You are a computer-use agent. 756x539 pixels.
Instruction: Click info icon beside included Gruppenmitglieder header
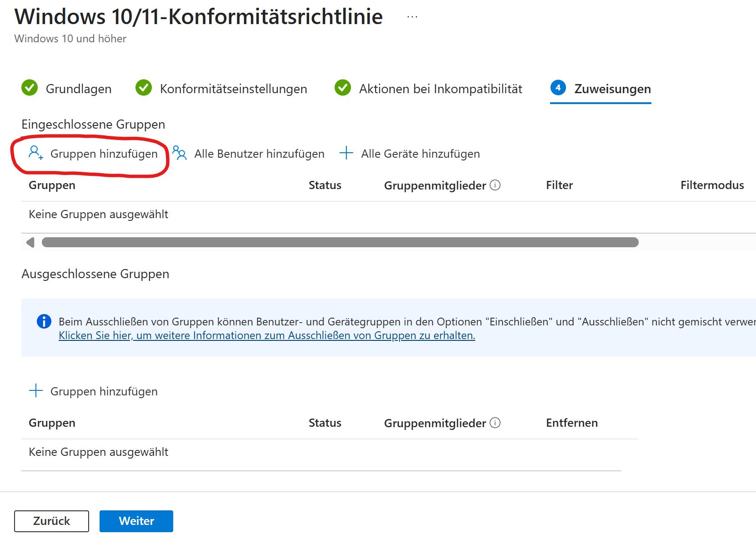pyautogui.click(x=495, y=185)
